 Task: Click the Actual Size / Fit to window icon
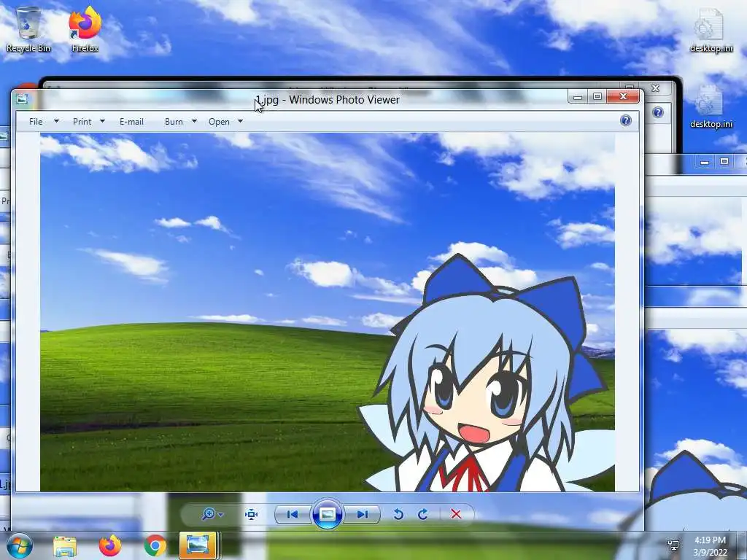251,514
